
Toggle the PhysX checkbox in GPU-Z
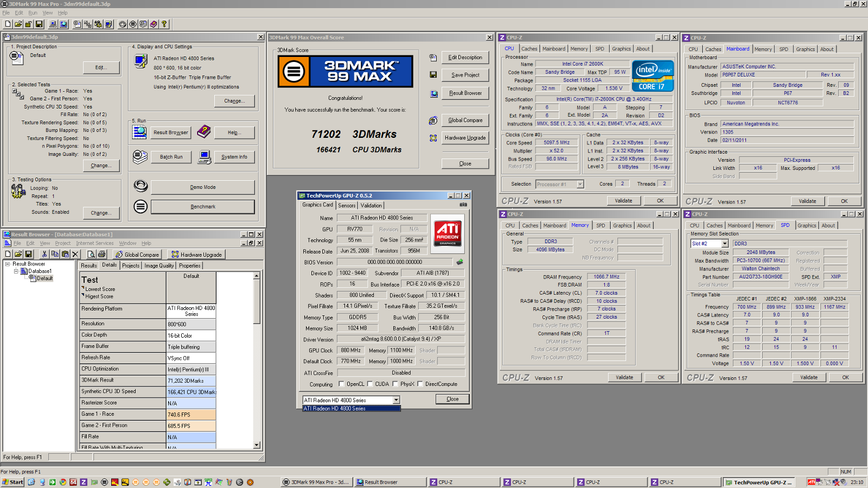coord(395,384)
